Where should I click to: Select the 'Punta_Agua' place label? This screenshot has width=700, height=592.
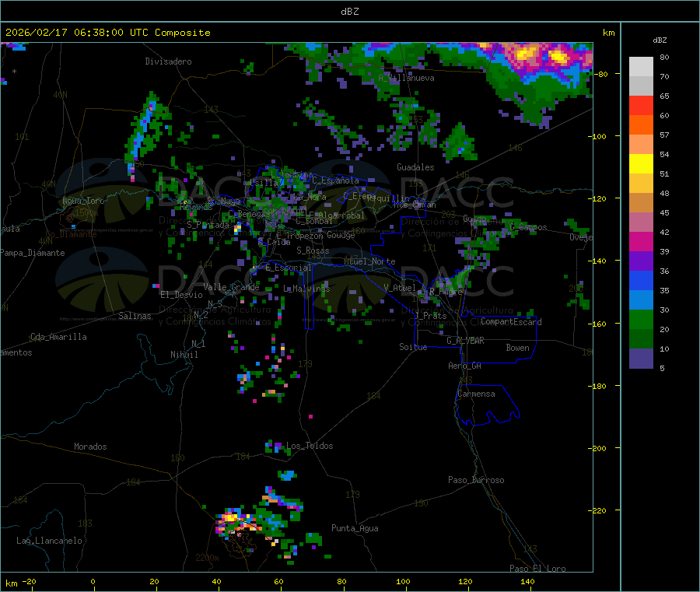(x=355, y=528)
